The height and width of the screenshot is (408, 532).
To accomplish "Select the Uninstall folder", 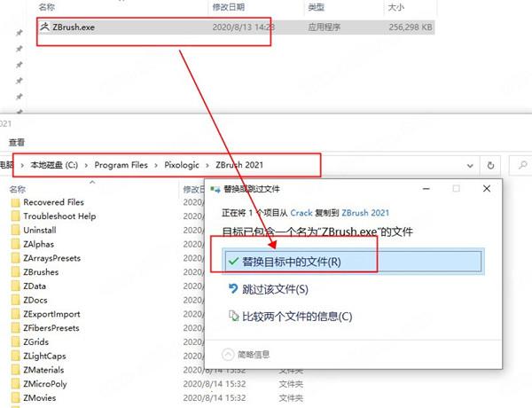I will tap(40, 230).
